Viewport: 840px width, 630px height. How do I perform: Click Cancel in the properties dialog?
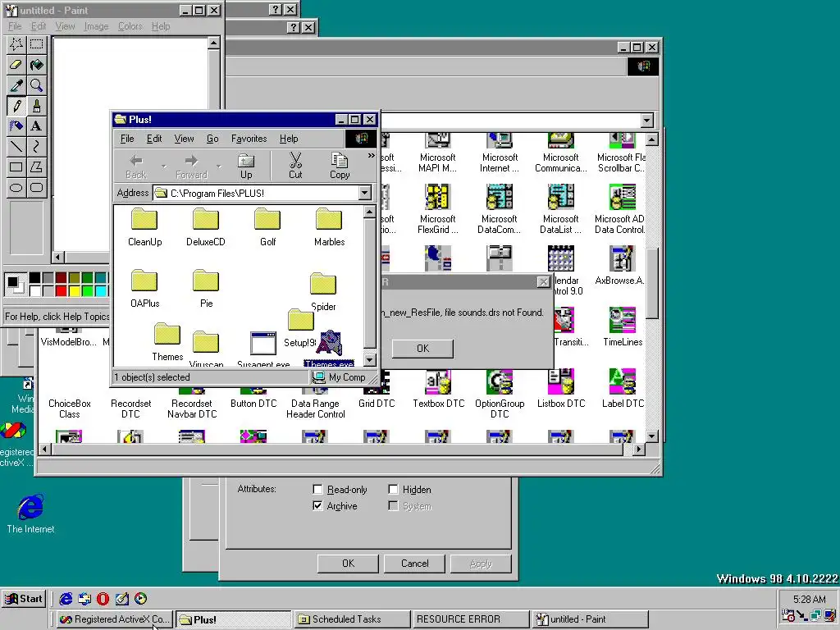414,564
